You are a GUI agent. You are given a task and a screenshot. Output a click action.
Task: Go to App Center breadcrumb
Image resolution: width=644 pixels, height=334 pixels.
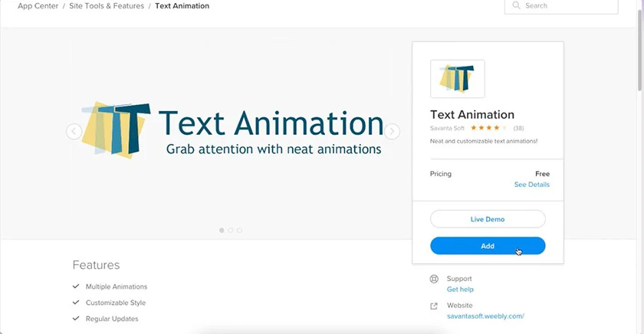tap(38, 5)
